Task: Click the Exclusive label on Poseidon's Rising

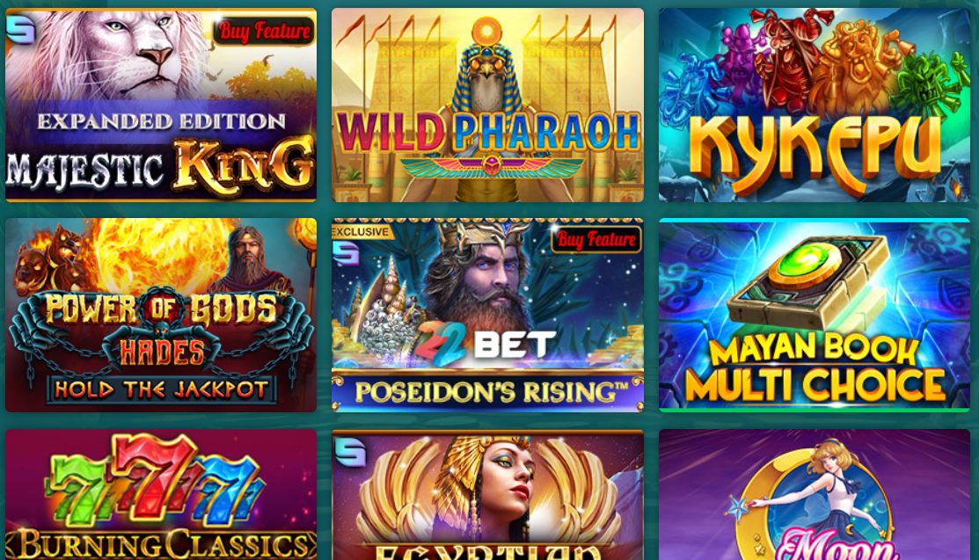Action: coord(361,231)
